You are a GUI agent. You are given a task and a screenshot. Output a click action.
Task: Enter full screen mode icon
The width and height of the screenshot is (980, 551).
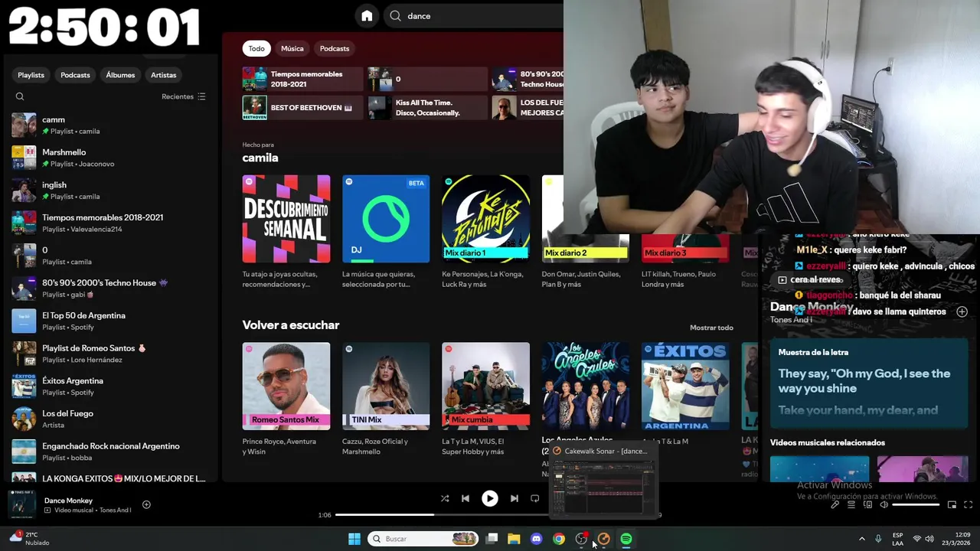(968, 504)
